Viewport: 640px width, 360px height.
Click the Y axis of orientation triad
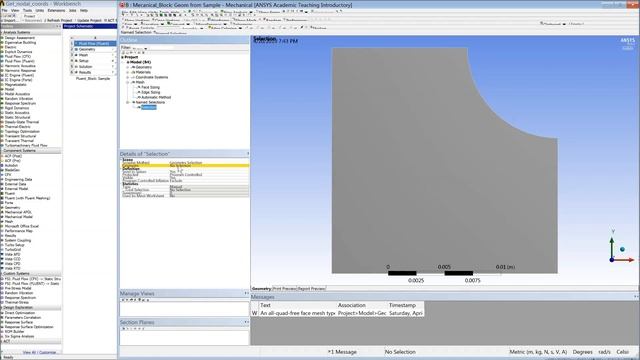(612, 244)
